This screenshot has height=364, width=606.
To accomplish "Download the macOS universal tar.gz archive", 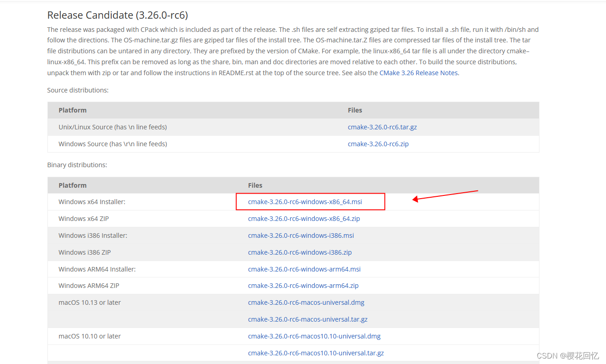I will point(308,319).
